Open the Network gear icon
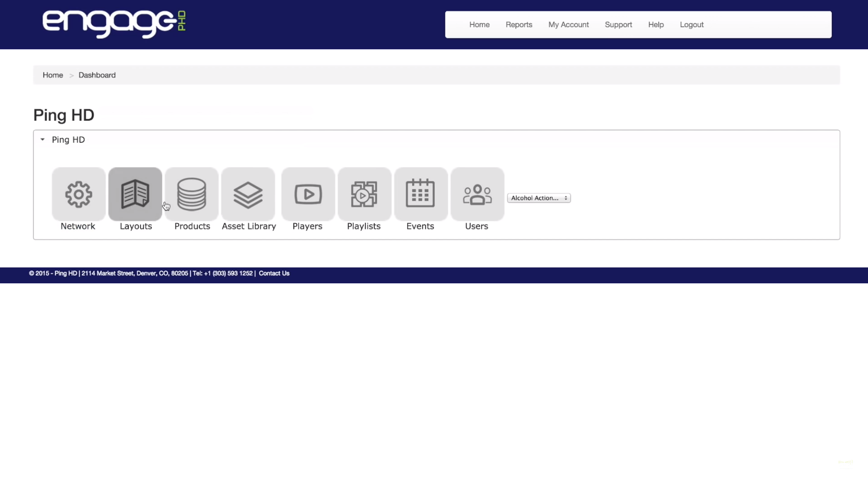Screen dimensions: 868x488 pos(79,194)
